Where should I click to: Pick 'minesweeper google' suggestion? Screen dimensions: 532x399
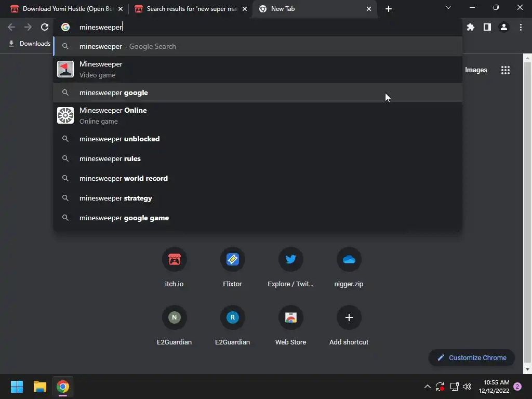258,92
